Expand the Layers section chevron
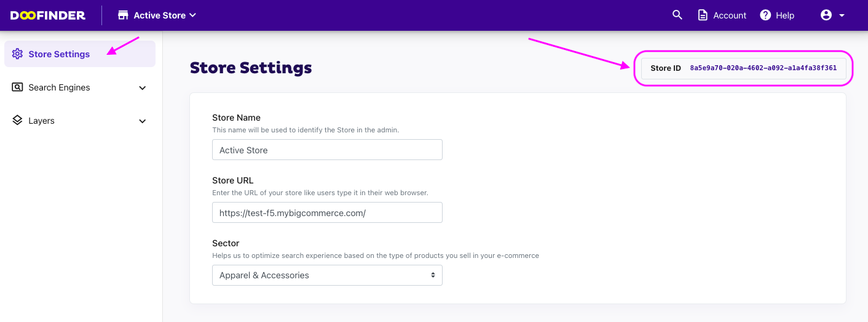868x322 pixels. (143, 121)
